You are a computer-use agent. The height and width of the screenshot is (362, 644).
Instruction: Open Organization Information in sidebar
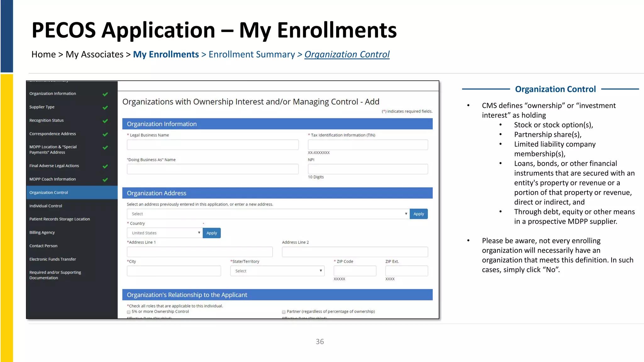pyautogui.click(x=53, y=94)
